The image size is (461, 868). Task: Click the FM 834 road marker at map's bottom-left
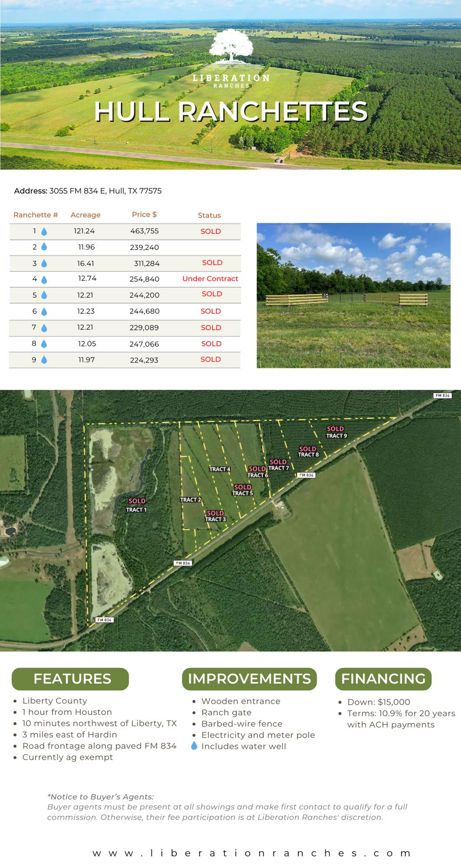104,620
